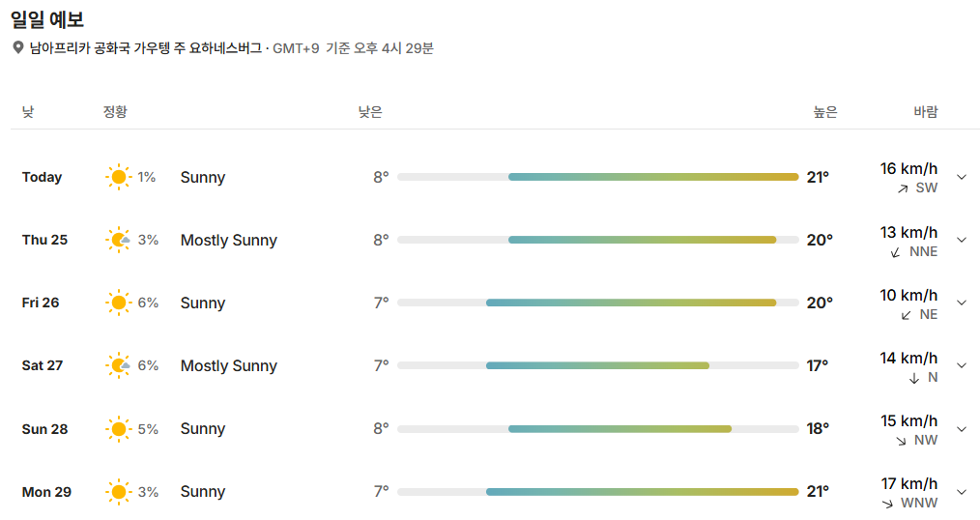This screenshot has height=520, width=980.
Task: Expand the Thu 25 forecast row
Action: tap(962, 240)
